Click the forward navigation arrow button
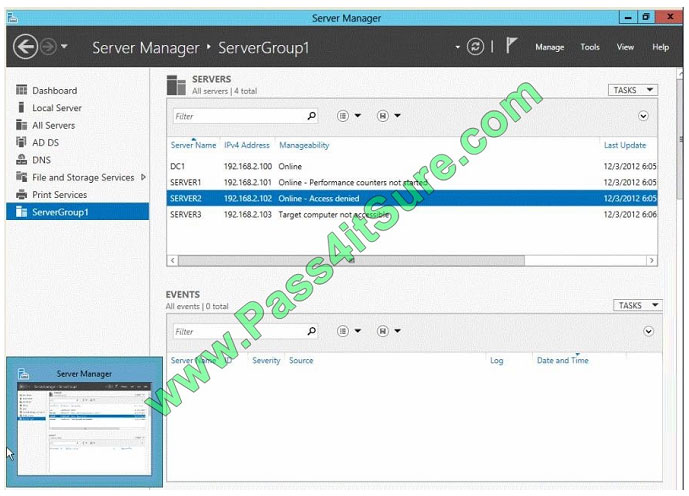Viewport: 689px width, 496px height. click(48, 47)
